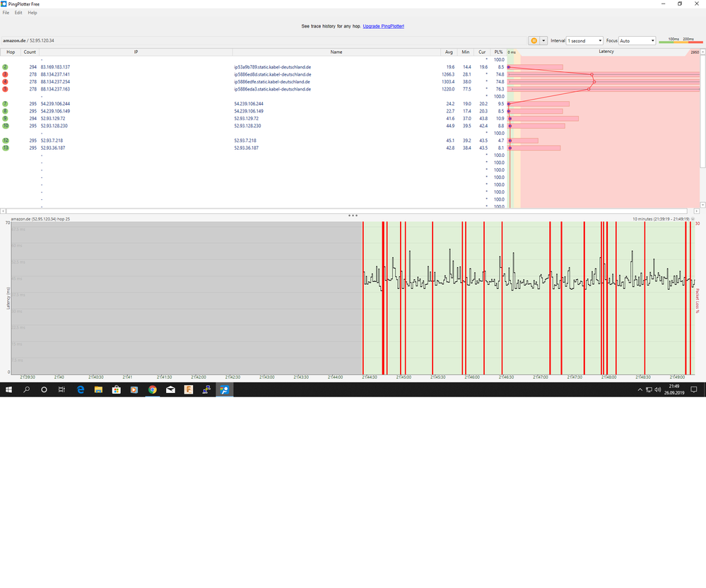Select the red hop 3 marker
Screen dimensions: 706x588
(x=6, y=74)
